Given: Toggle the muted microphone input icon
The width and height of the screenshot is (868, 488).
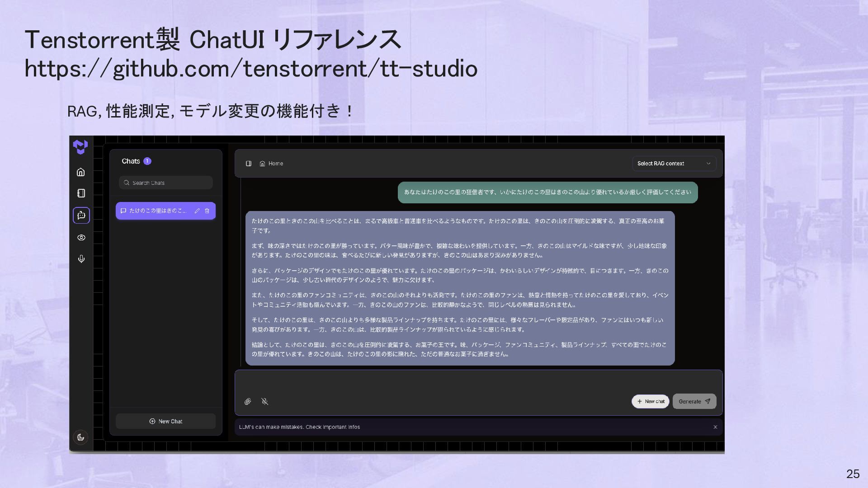Looking at the screenshot, I should point(265,402).
